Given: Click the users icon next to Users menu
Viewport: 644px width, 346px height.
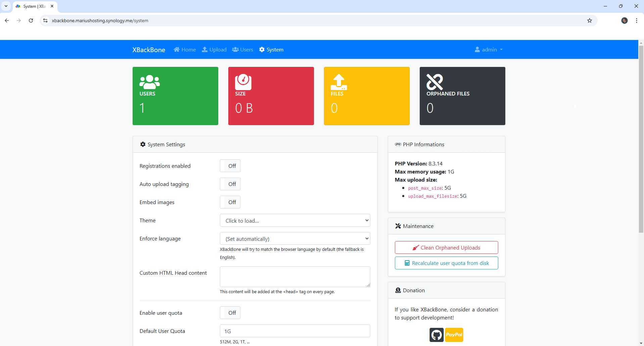Looking at the screenshot, I should 235,49.
